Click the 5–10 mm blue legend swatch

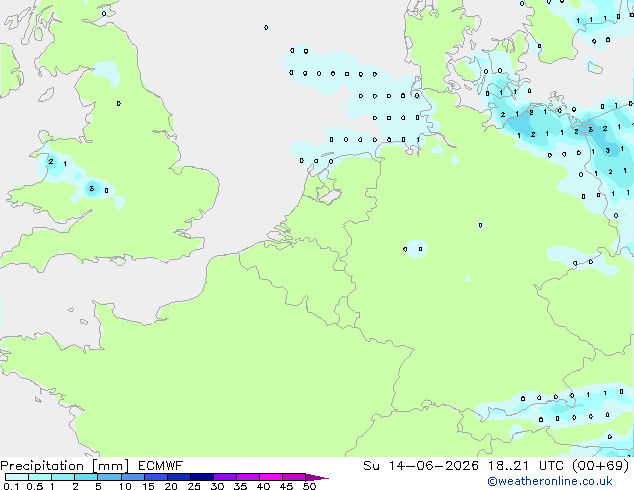coord(110,477)
